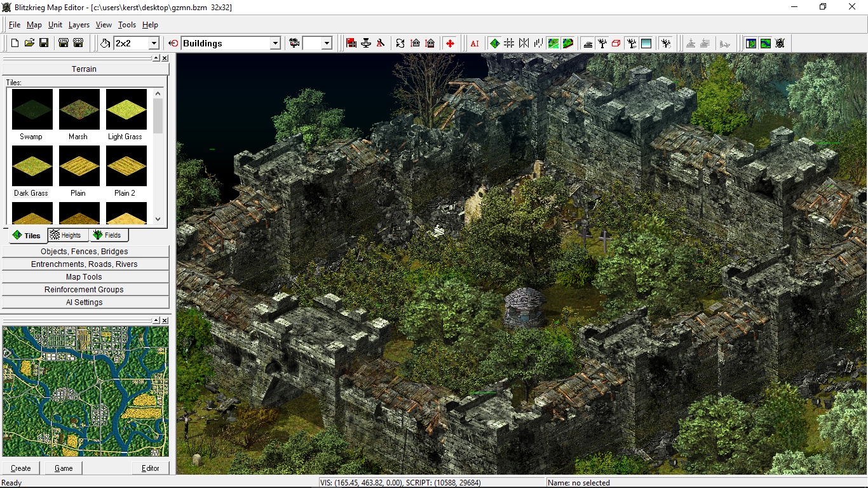Expand Objects, Fences, Bridges section
868x488 pixels.
click(x=85, y=252)
